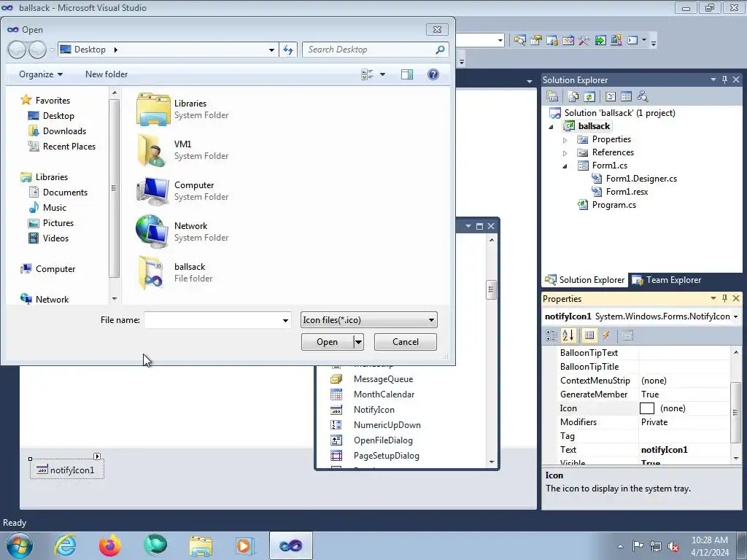Click View Code icon in Solution Explorer

pos(611,97)
